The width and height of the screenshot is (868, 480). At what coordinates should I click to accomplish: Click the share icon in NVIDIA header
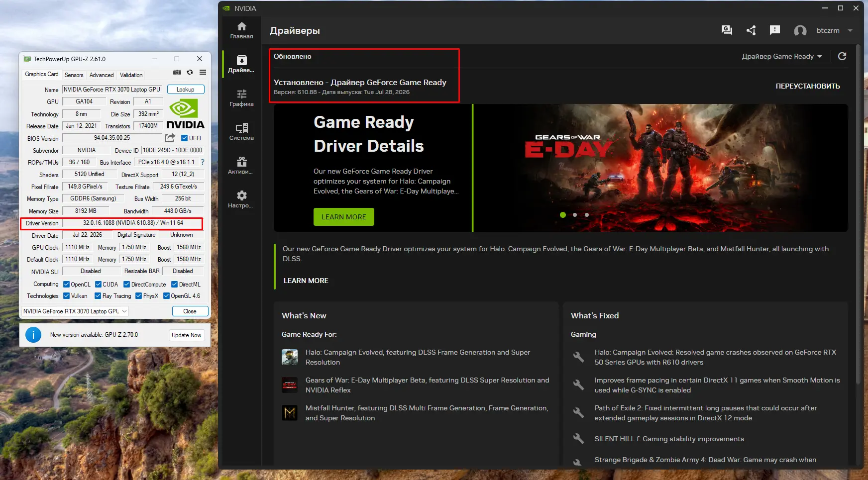(x=751, y=30)
